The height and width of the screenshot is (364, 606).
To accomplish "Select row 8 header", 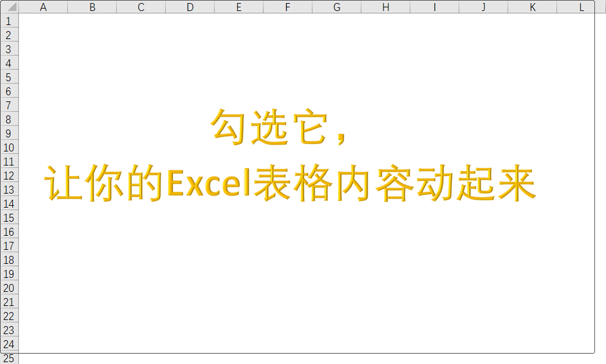I will point(9,119).
